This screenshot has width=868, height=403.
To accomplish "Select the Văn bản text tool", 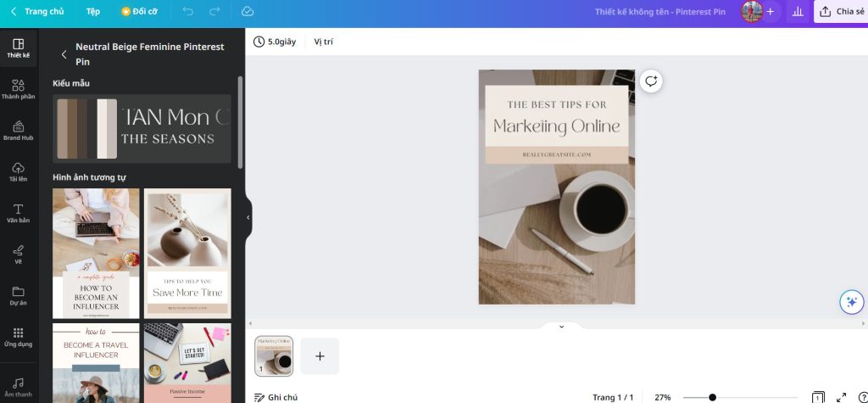I will (18, 213).
